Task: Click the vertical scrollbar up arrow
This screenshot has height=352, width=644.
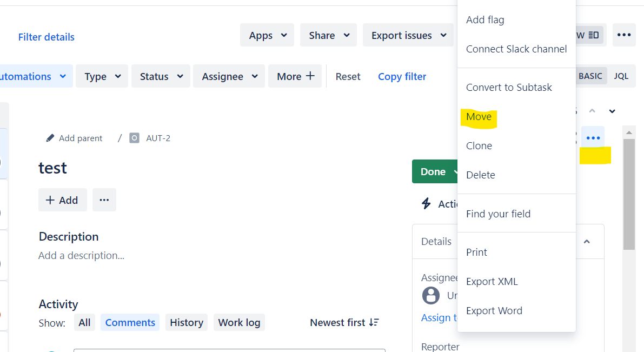Action: click(x=629, y=131)
